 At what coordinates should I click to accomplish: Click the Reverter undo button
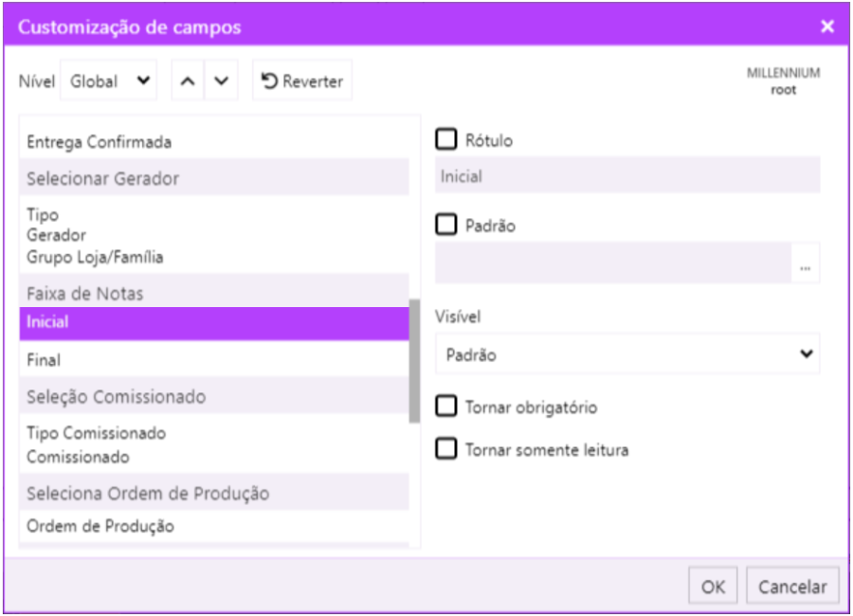(x=302, y=82)
